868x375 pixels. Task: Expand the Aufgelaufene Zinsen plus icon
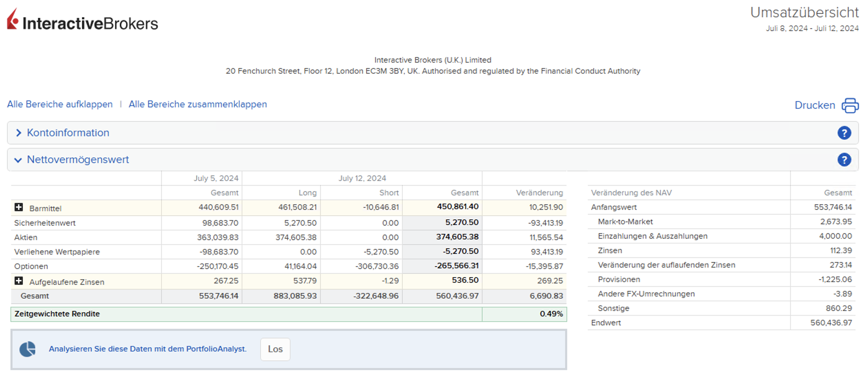click(x=19, y=281)
